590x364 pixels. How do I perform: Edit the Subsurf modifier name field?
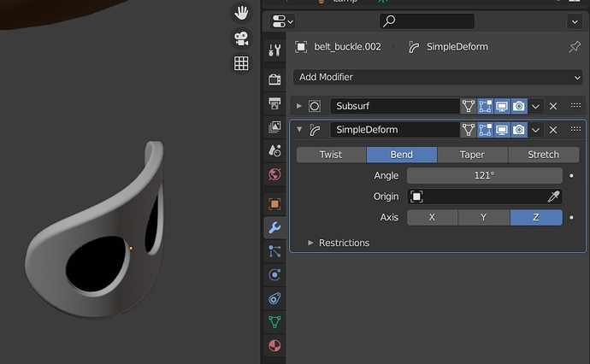point(395,106)
